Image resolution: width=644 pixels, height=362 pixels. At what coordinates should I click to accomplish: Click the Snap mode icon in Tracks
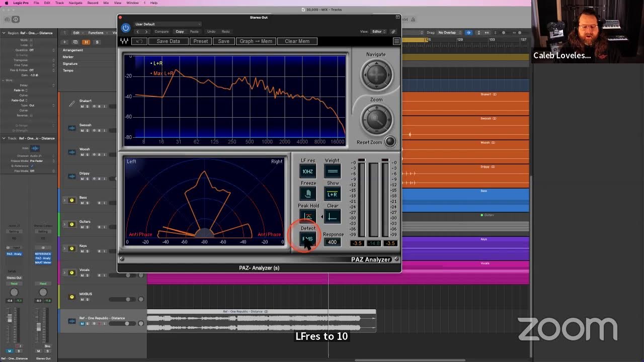(468, 33)
